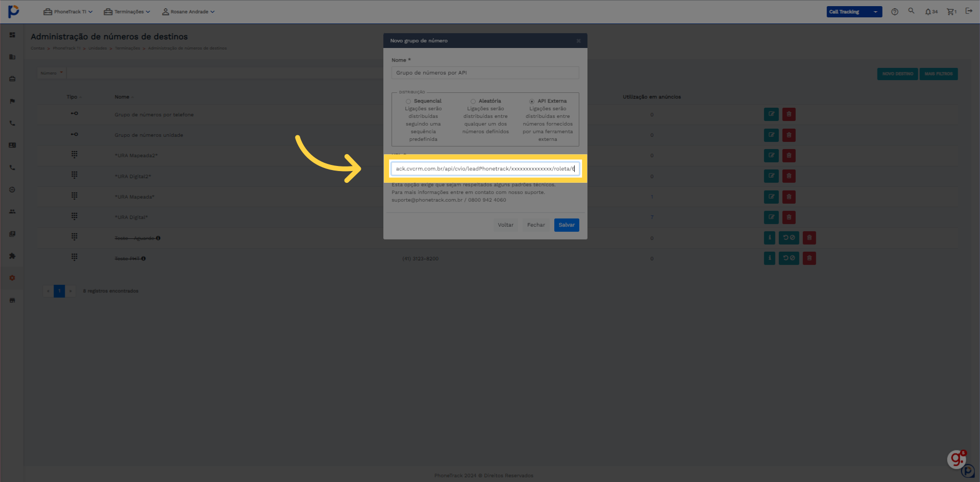Edit the 'Grupo de números unidade' row
Image resolution: width=980 pixels, height=482 pixels.
pyautogui.click(x=771, y=135)
